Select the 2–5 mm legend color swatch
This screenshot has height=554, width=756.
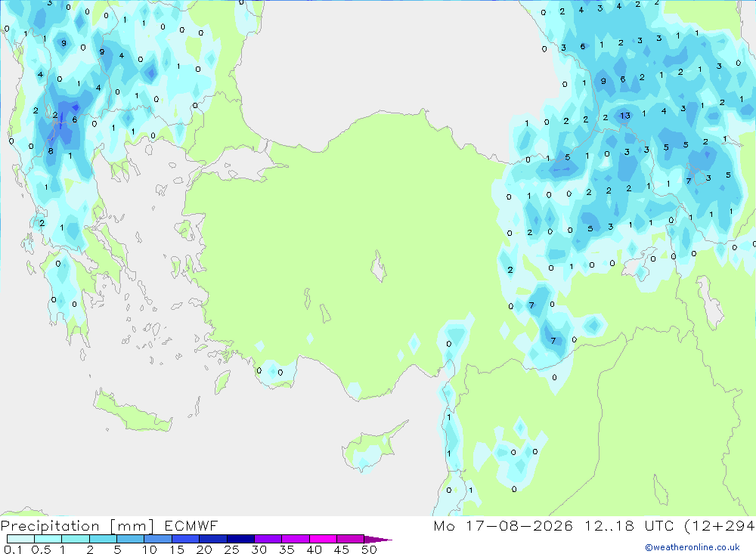click(103, 539)
